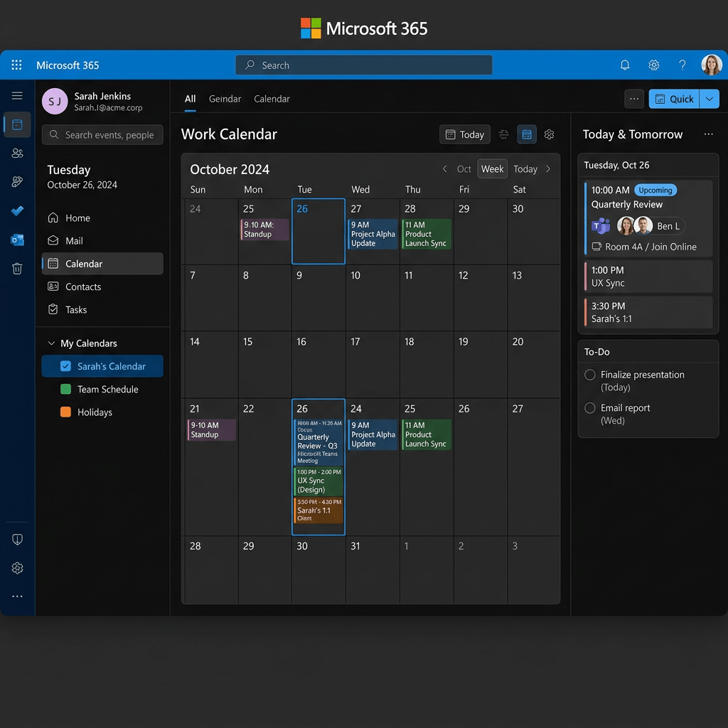Go to Home in navigation
Image resolution: width=728 pixels, height=728 pixels.
pos(102,218)
